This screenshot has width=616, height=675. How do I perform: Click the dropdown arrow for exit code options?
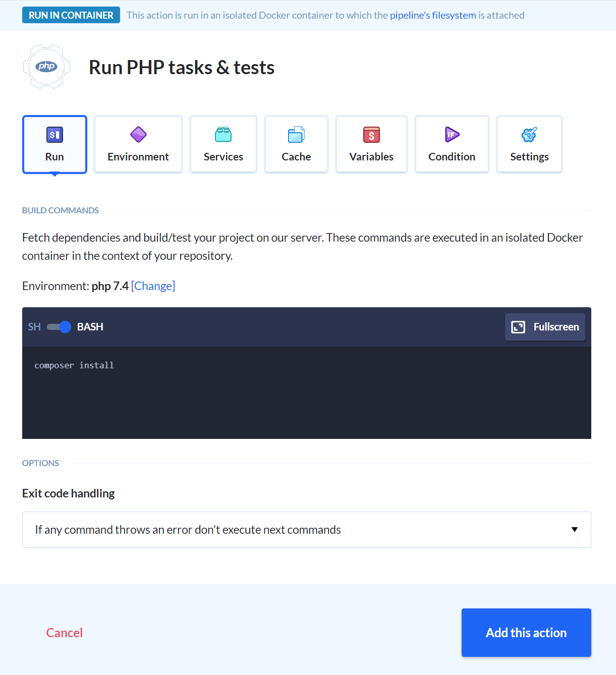tap(574, 530)
